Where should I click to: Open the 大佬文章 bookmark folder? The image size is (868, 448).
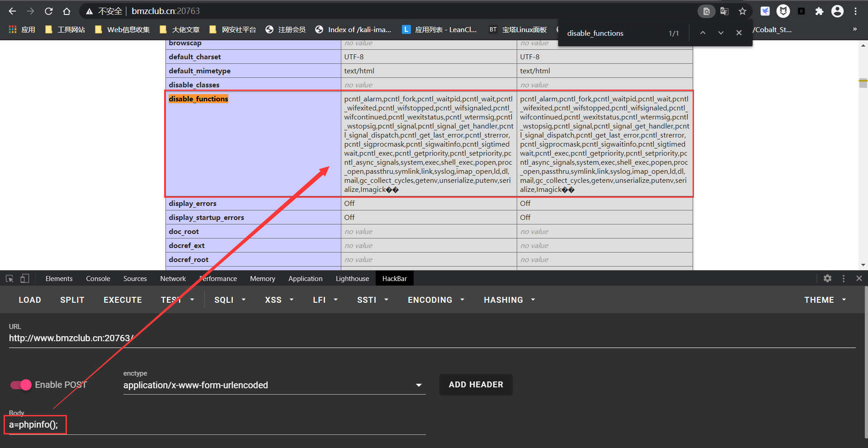pyautogui.click(x=179, y=29)
